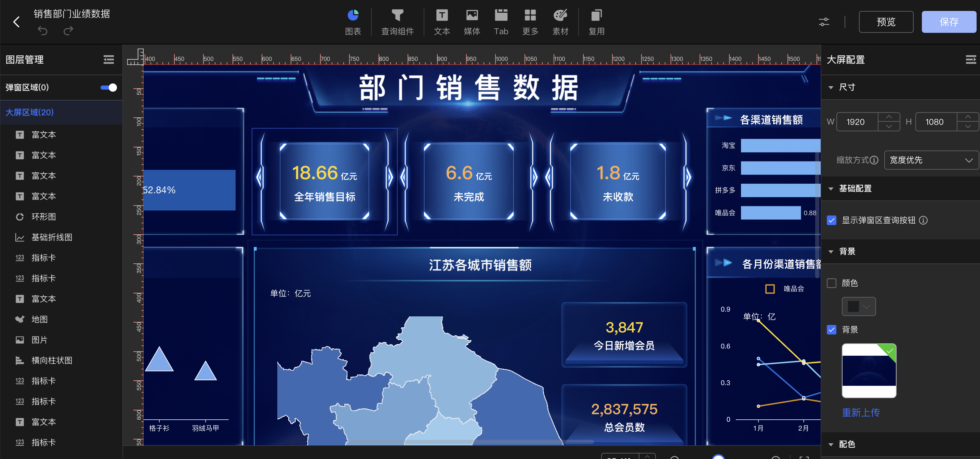
Task: Click the 复用 reuse tool
Action: (x=596, y=22)
